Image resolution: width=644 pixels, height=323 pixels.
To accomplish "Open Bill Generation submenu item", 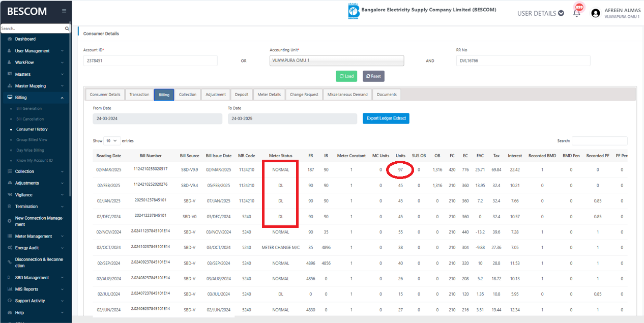I will pos(29,108).
